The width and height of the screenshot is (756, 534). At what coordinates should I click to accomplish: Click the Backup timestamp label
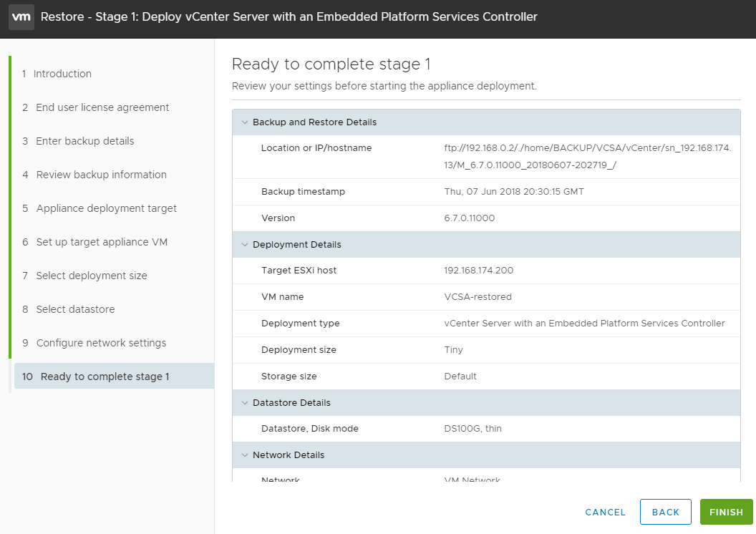304,192
